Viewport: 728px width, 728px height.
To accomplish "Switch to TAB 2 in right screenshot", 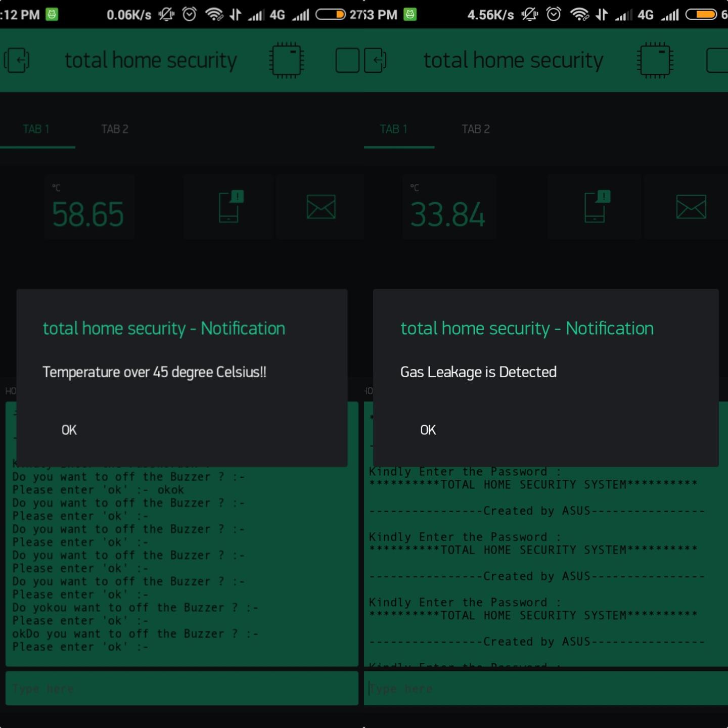I will pos(476,129).
